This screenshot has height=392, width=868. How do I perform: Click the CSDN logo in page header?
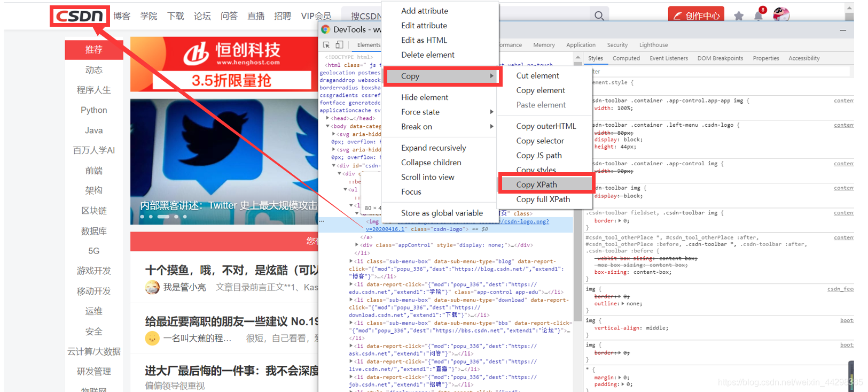pos(80,16)
